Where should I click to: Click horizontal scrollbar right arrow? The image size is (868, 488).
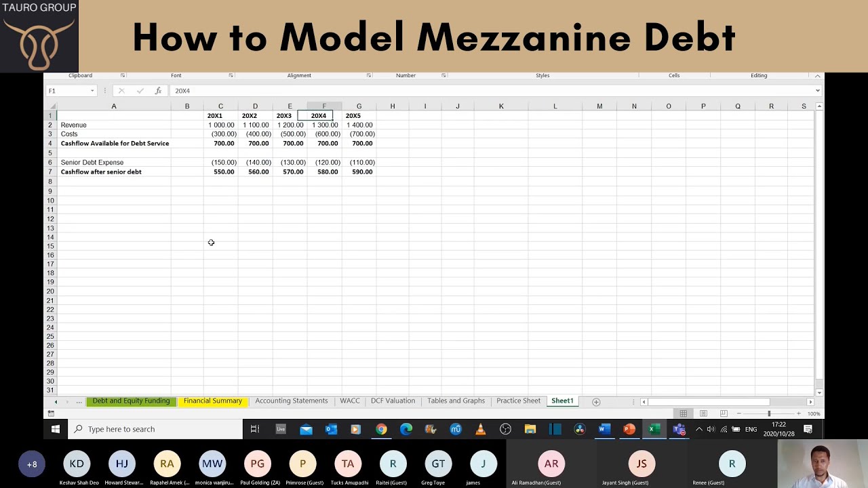(x=810, y=402)
